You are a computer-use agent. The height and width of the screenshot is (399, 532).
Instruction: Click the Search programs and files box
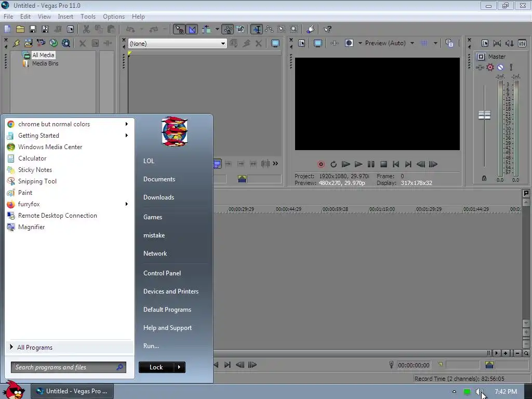pyautogui.click(x=68, y=367)
